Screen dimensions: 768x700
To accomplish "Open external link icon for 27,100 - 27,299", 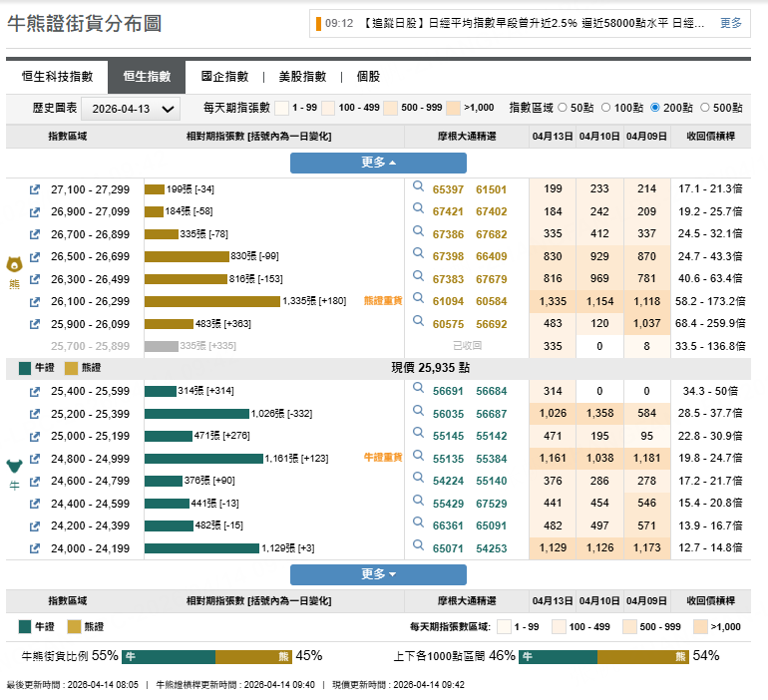I will click(35, 189).
